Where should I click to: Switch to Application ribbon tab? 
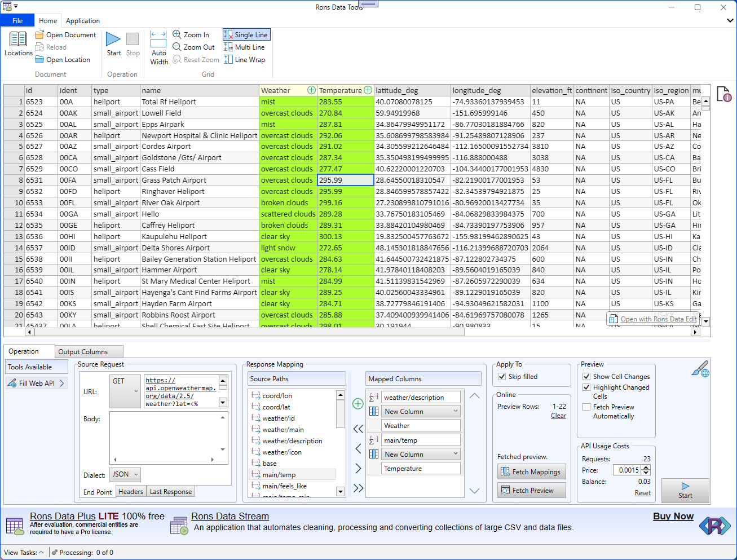coord(83,21)
